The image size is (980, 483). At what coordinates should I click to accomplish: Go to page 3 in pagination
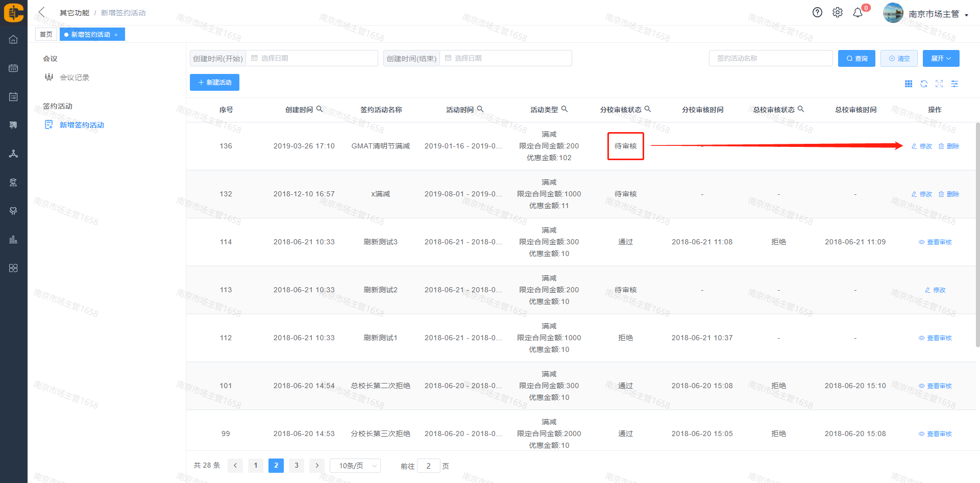[x=297, y=465]
